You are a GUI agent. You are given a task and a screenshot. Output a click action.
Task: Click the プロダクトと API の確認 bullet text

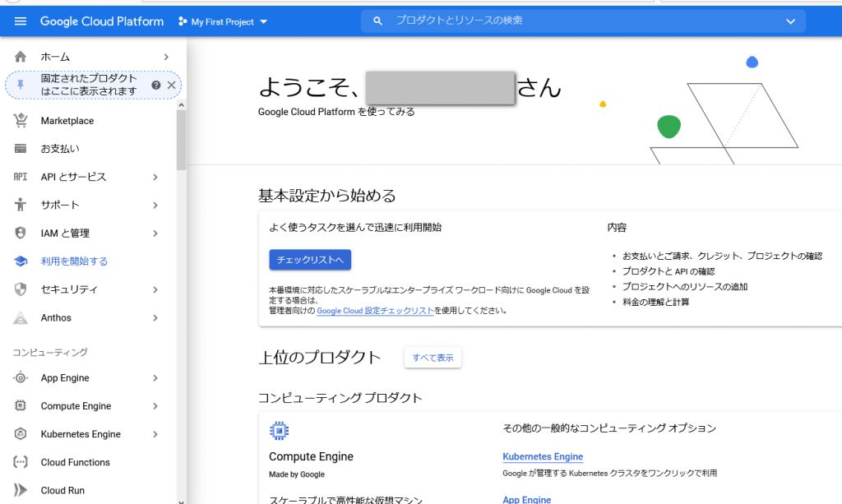click(669, 271)
